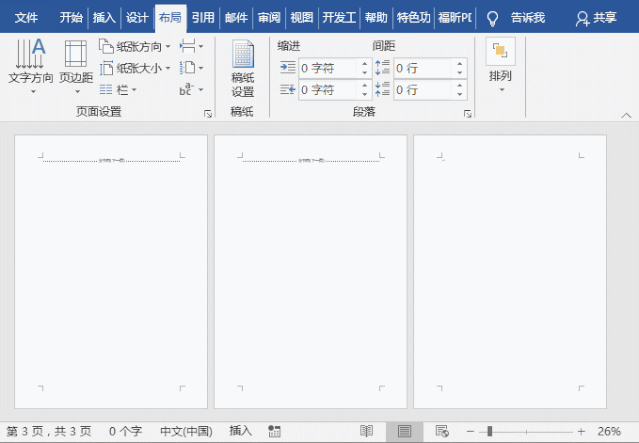Open the 邮件 tab
This screenshot has height=443, width=639.
236,18
